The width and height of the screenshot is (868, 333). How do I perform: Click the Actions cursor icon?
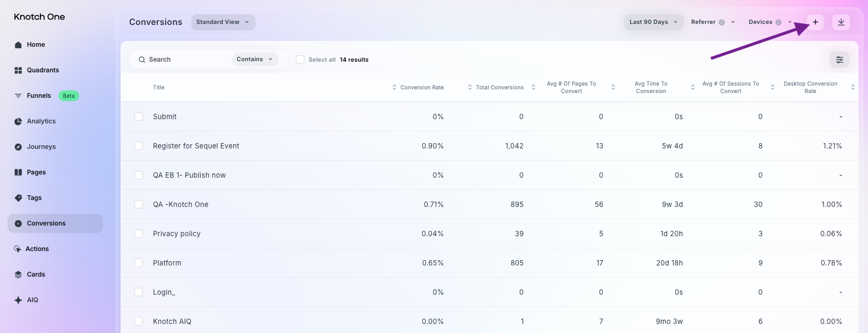18,249
